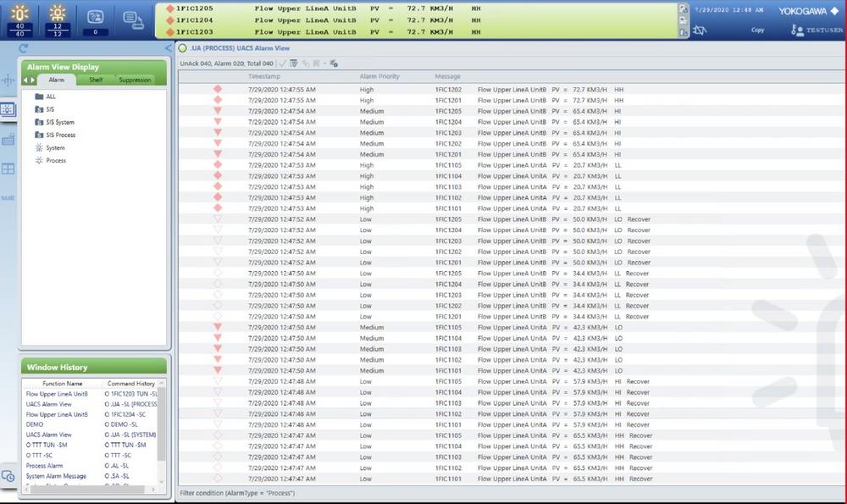Switch to the Suppression tab

tap(135, 80)
